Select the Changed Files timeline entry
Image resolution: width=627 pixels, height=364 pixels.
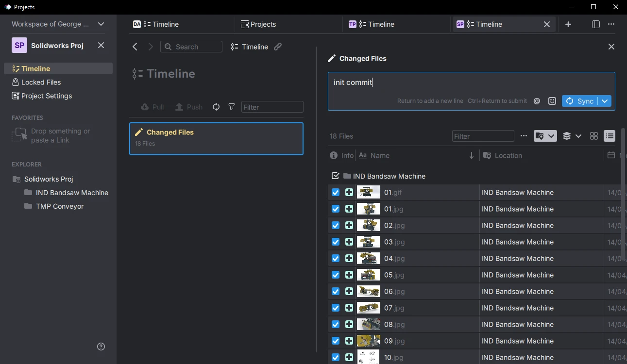tap(216, 139)
